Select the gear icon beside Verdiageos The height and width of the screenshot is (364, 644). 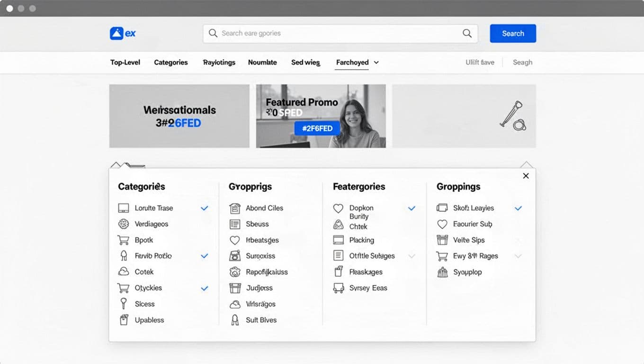pyautogui.click(x=123, y=224)
